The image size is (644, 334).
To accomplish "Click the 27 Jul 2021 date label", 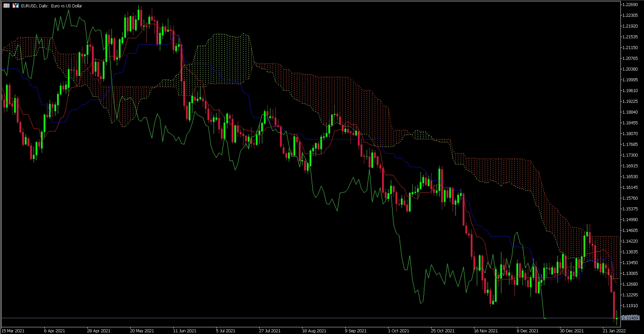I will tap(270, 331).
